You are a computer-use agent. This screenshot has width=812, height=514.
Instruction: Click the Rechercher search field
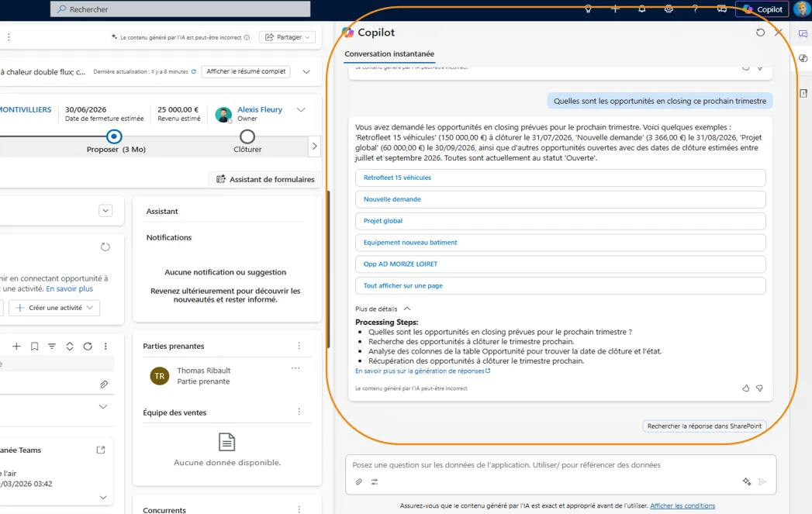(x=180, y=9)
